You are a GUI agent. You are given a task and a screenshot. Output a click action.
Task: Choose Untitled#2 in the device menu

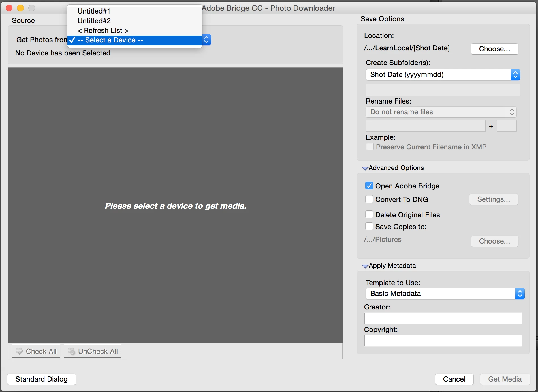[x=135, y=21]
